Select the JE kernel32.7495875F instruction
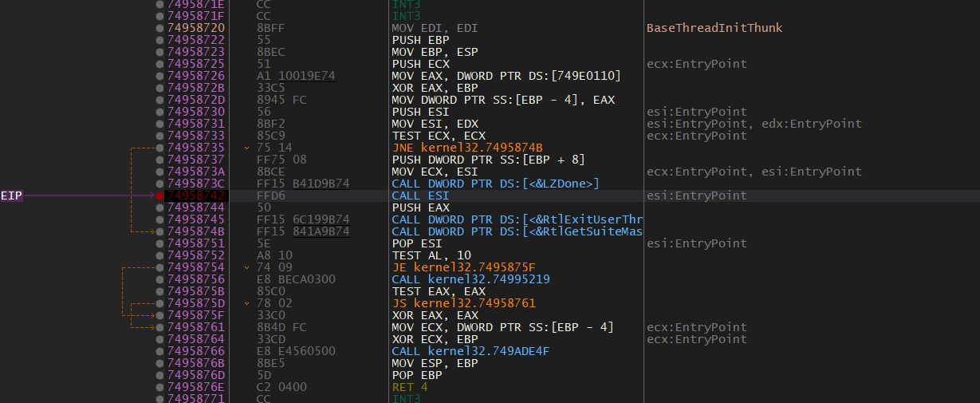The image size is (980, 403). pyautogui.click(x=463, y=267)
